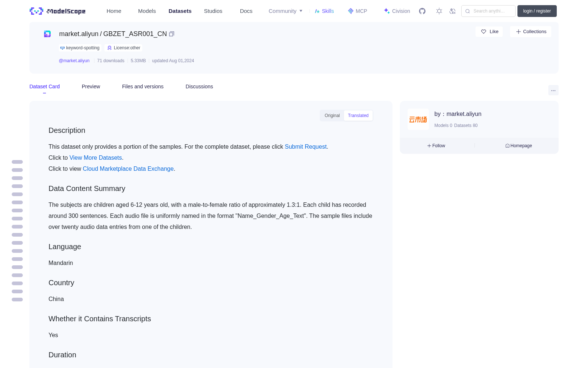Click the '71 downloads' text
Screen dimensions: 588x368
(111, 61)
